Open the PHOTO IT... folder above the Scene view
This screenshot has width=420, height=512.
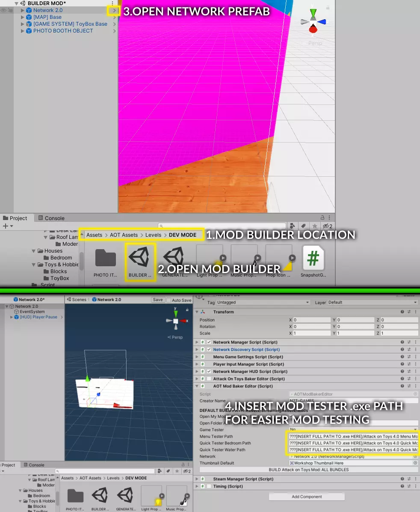coord(105,262)
